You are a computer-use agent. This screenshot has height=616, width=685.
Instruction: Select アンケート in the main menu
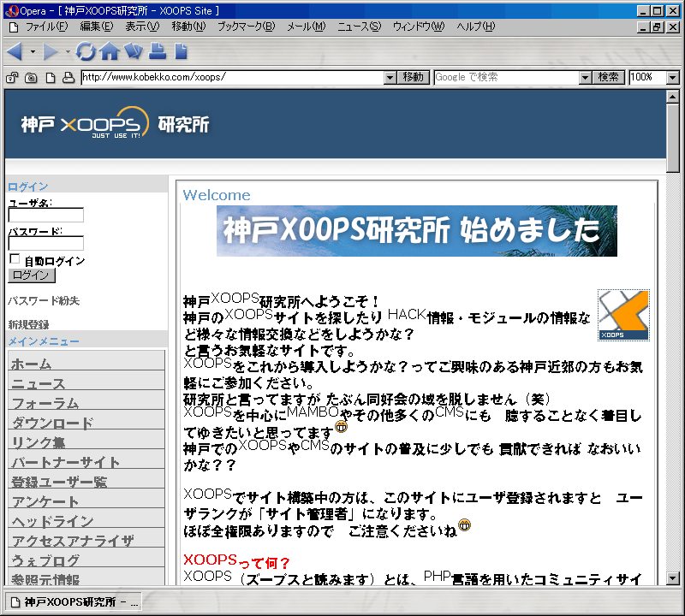tap(86, 500)
